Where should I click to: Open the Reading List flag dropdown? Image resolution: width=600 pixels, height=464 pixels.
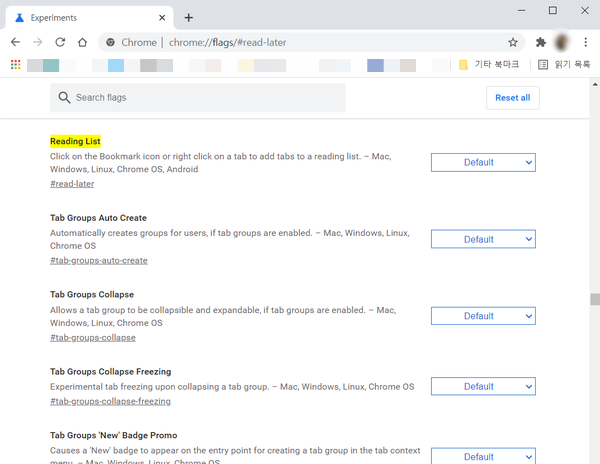483,163
